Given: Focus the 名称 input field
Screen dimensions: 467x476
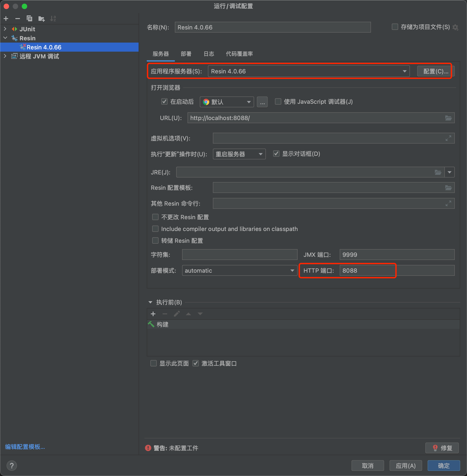Looking at the screenshot, I should click(273, 27).
